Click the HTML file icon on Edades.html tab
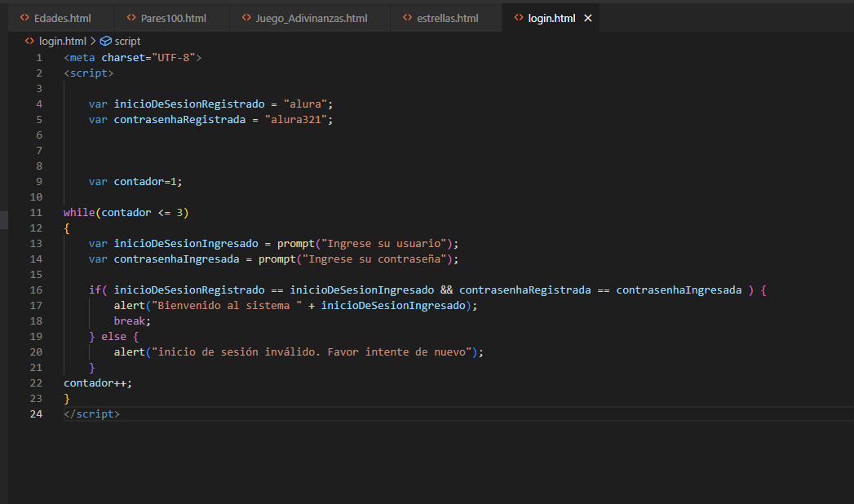 coord(24,18)
